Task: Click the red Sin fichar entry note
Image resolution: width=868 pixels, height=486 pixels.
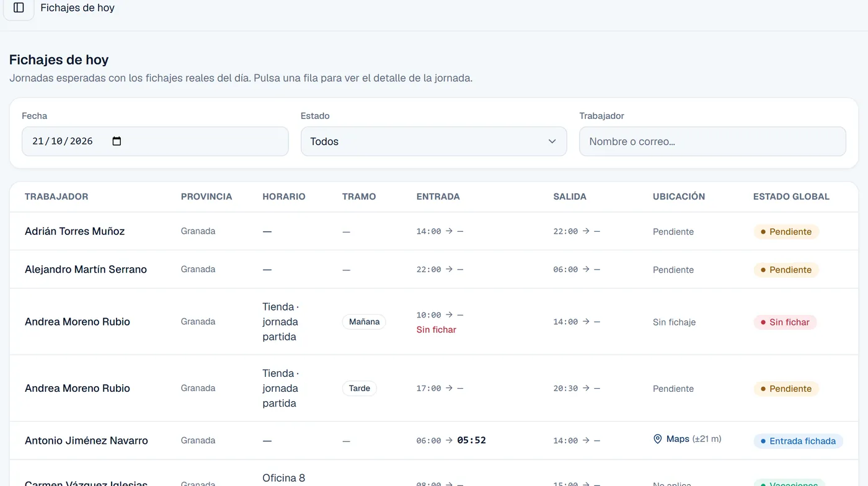Action: coord(436,330)
